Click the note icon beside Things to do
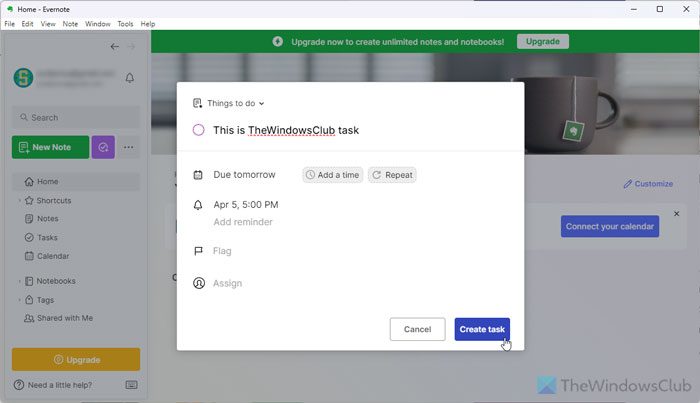The width and height of the screenshot is (700, 403). [197, 103]
